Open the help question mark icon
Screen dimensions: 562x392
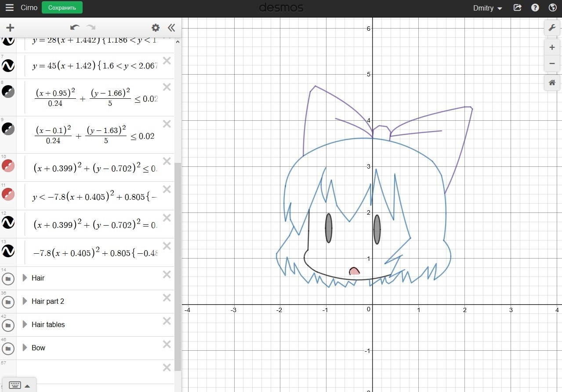[x=535, y=8]
